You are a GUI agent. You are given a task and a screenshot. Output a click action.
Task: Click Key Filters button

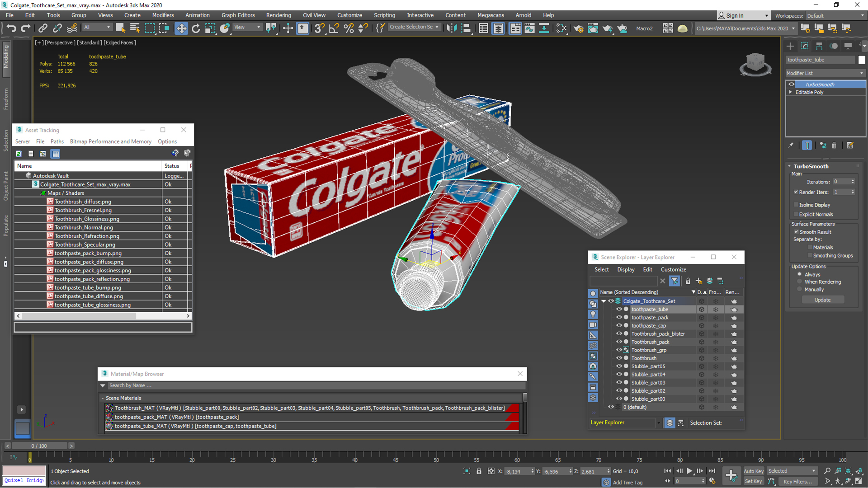(797, 481)
